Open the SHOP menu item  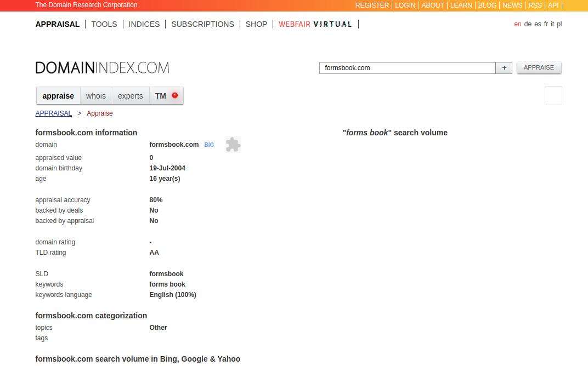(257, 24)
